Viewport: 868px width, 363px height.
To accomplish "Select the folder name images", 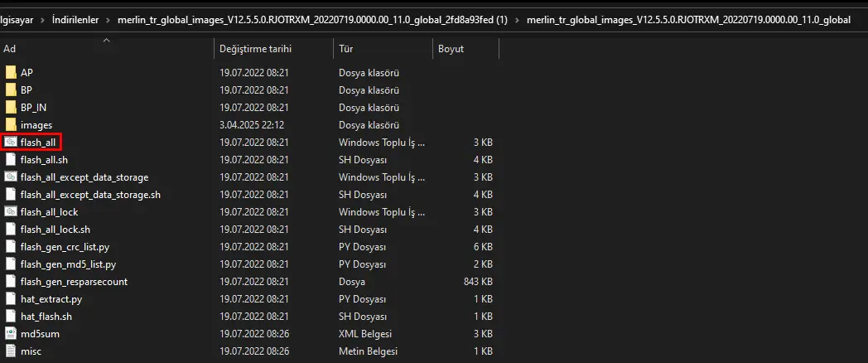I will [36, 124].
